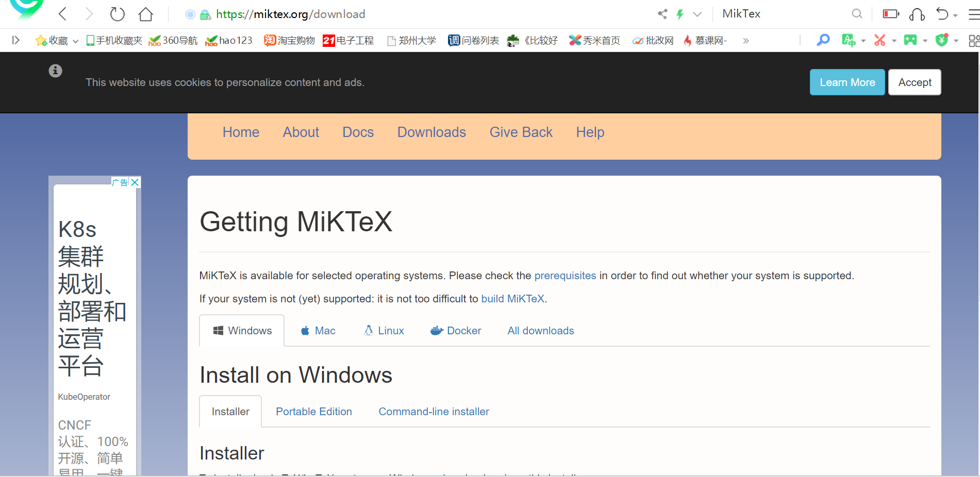This screenshot has height=477, width=980.
Task: Go forward with the browser forward arrow
Action: click(x=89, y=14)
